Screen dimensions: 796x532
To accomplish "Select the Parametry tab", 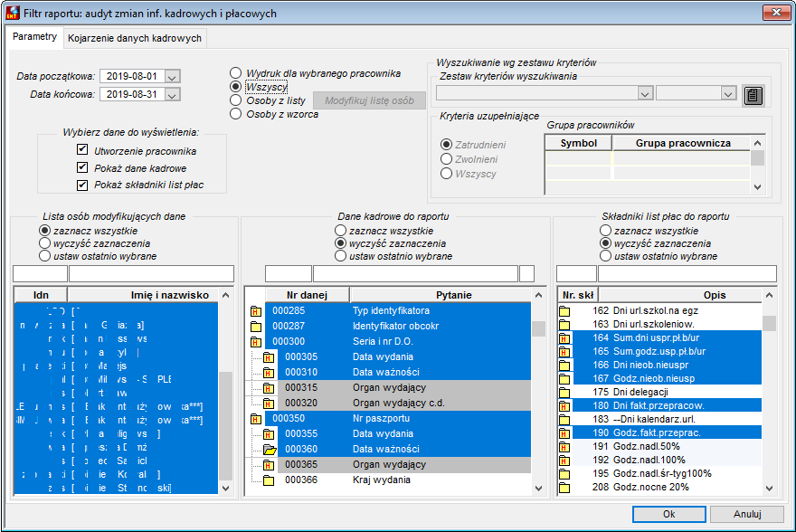I will (34, 36).
